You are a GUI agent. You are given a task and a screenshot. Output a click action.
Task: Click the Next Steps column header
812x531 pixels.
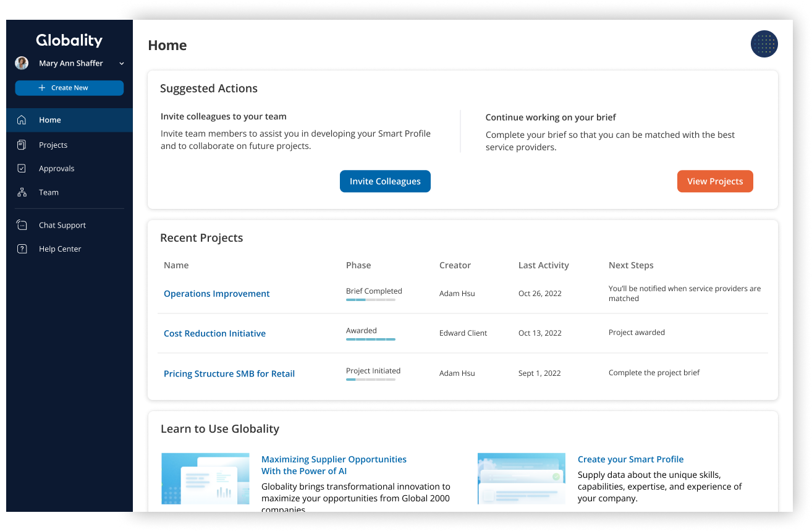point(631,265)
